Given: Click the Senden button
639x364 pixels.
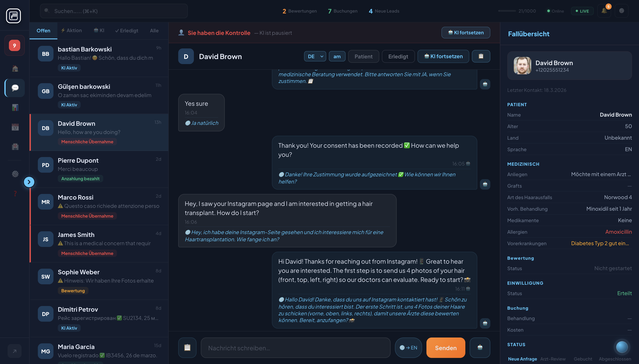Looking at the screenshot, I should coord(445,347).
